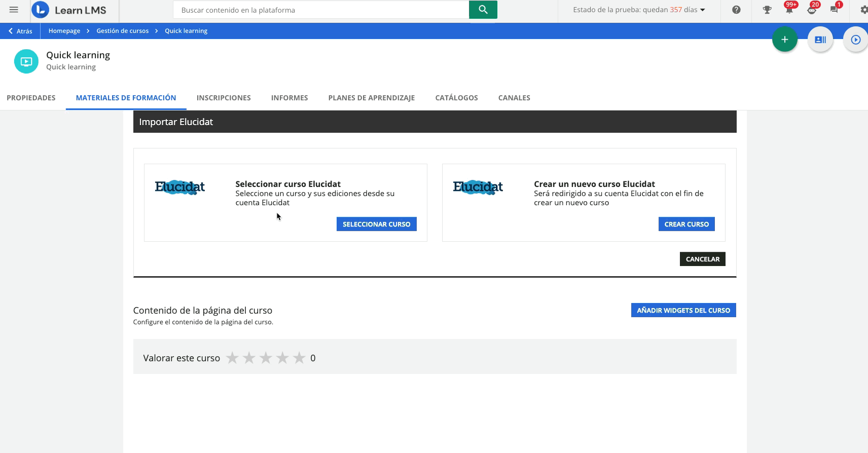Open notifications bell with 99+ badge
Screen dimensions: 868x453
pyautogui.click(x=789, y=10)
